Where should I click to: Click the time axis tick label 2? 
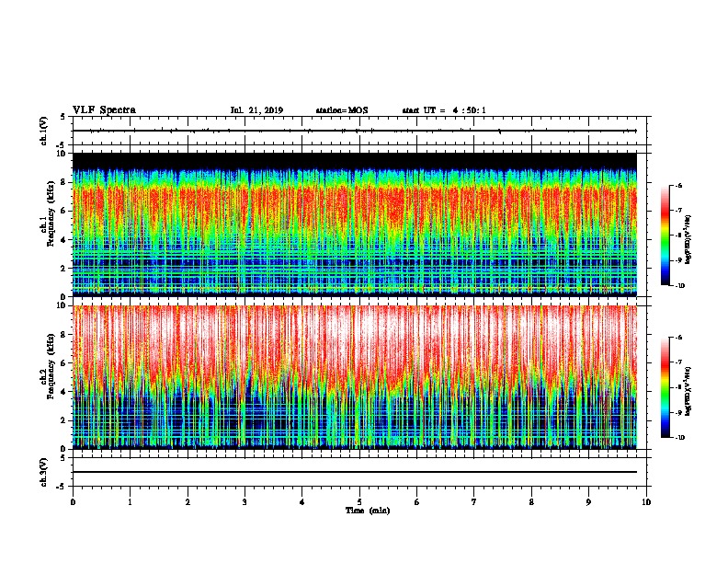(x=188, y=502)
